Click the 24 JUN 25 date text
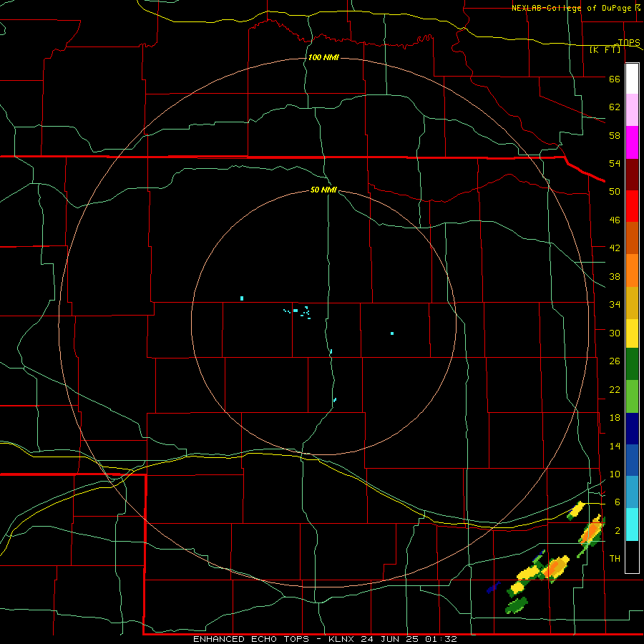Image resolution: width=644 pixels, height=644 pixels. 391,639
